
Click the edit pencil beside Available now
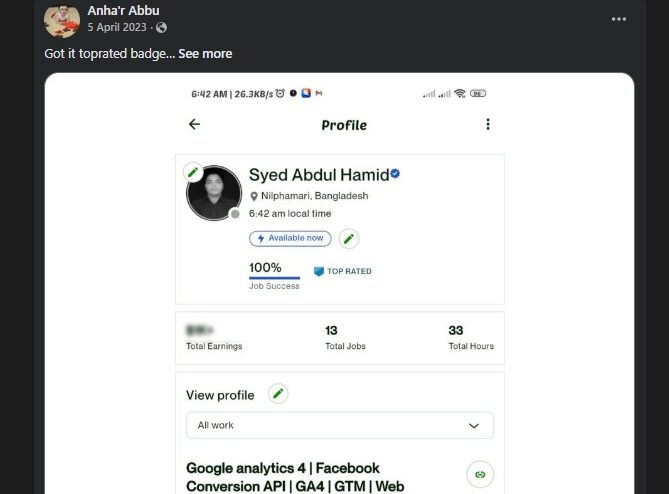click(x=348, y=238)
